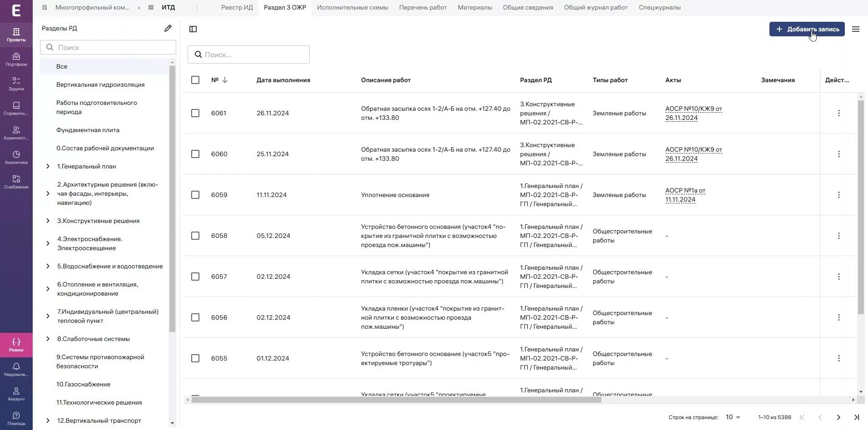Viewport: 868px width, 430px height.
Task: Open the Аналитика sidebar icon
Action: [16, 157]
